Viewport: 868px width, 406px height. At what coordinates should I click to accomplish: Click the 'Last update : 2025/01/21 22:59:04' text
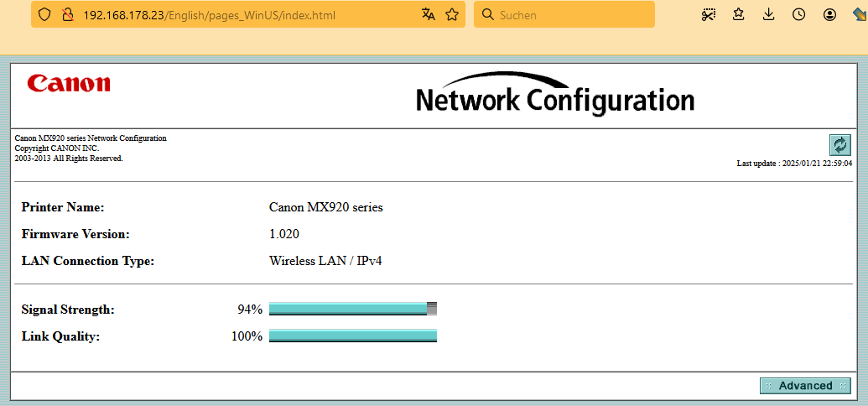click(794, 164)
